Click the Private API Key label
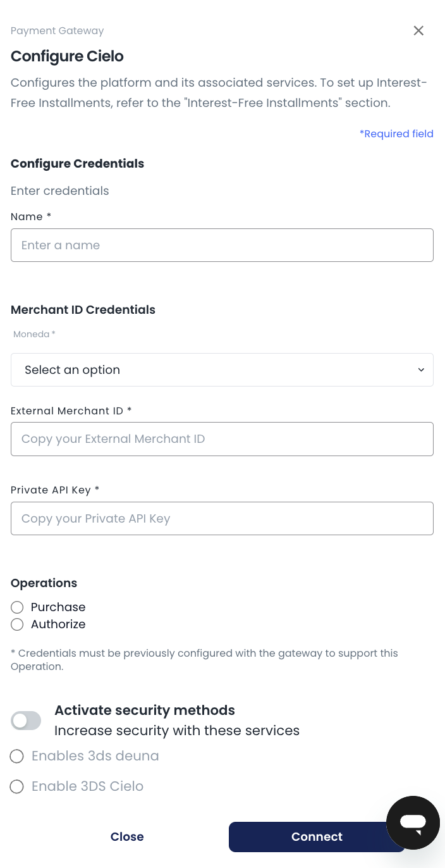The height and width of the screenshot is (868, 445). pyautogui.click(x=55, y=490)
